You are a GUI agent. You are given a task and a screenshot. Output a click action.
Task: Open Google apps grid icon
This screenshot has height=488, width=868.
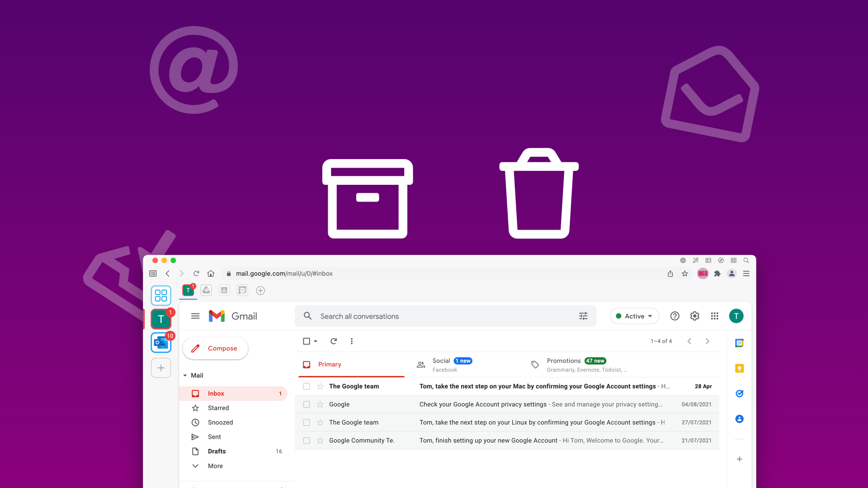pos(714,316)
